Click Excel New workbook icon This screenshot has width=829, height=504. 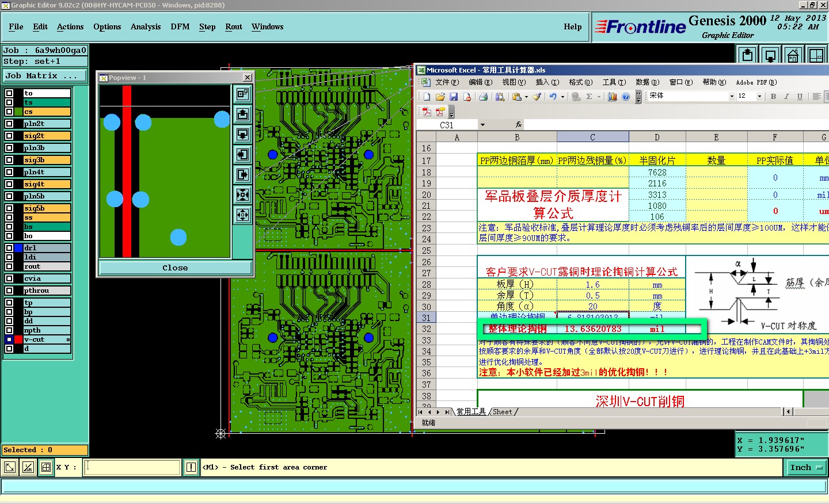(x=427, y=97)
